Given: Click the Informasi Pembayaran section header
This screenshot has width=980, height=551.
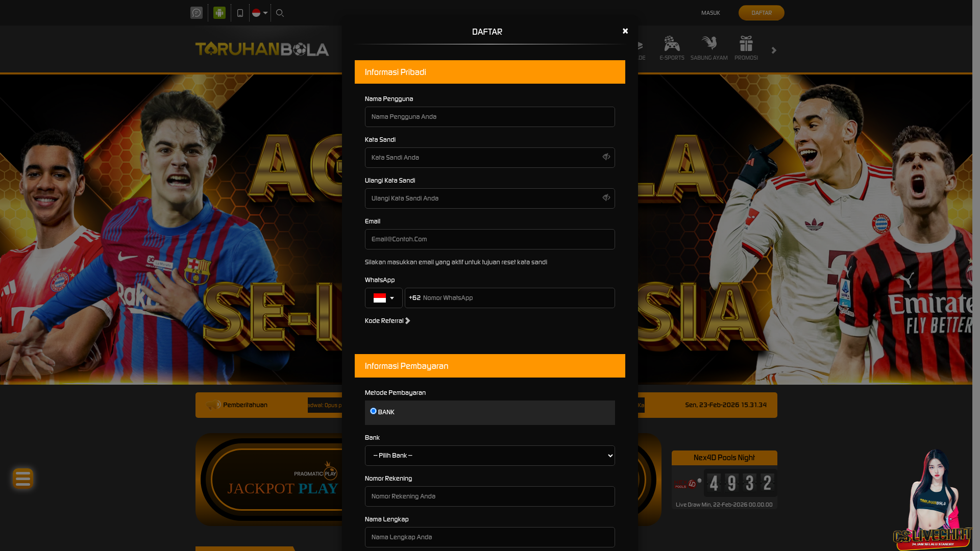Looking at the screenshot, I should 490,366.
